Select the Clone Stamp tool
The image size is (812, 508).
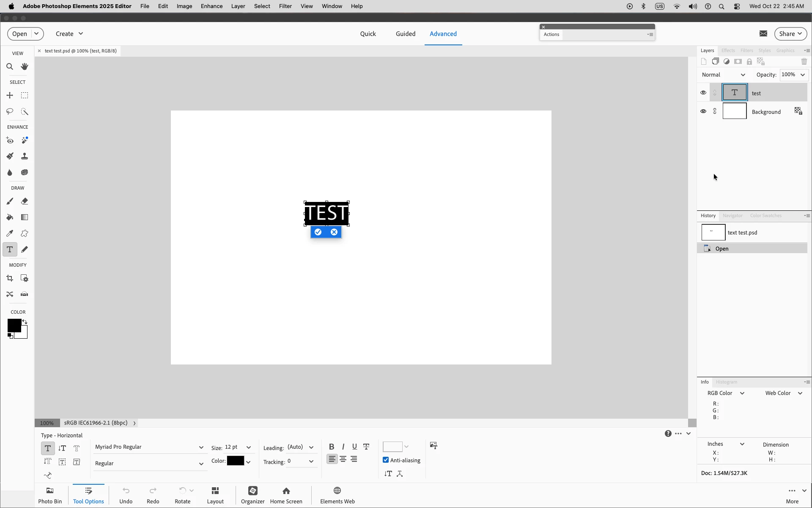point(25,156)
